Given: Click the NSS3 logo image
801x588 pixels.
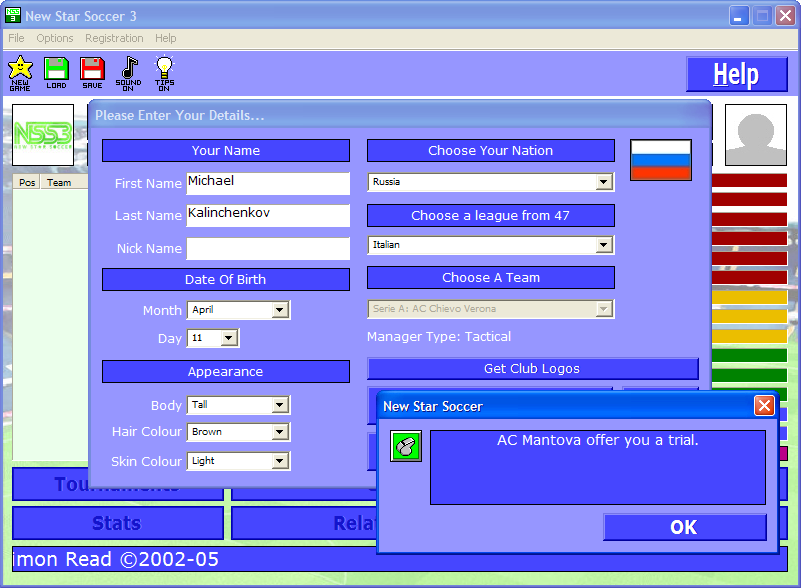Looking at the screenshot, I should 42,134.
